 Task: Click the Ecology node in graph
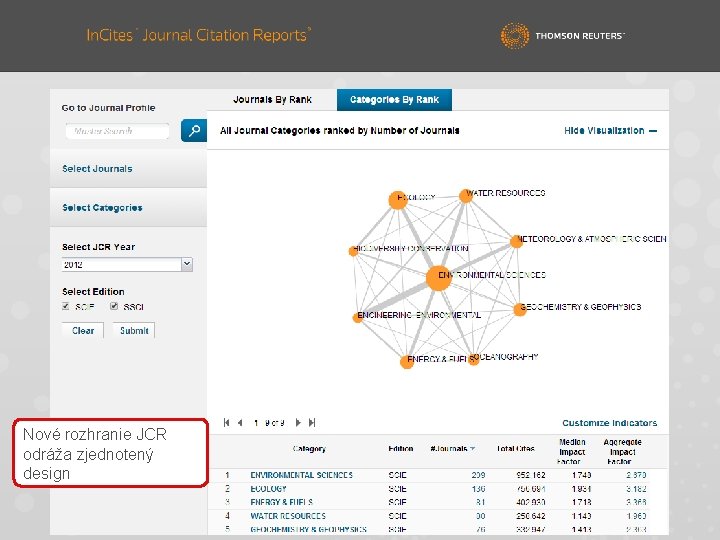pyautogui.click(x=398, y=200)
